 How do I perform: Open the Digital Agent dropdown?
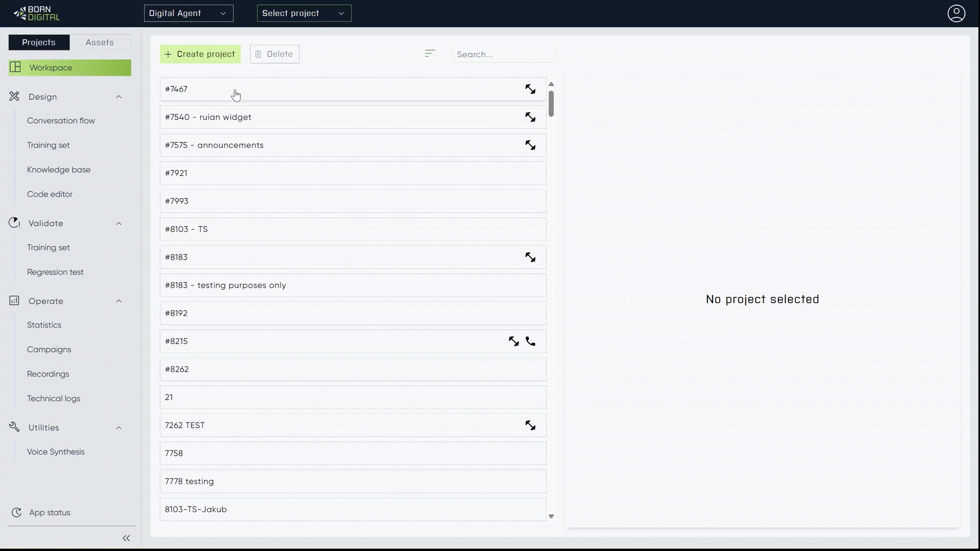(x=188, y=13)
